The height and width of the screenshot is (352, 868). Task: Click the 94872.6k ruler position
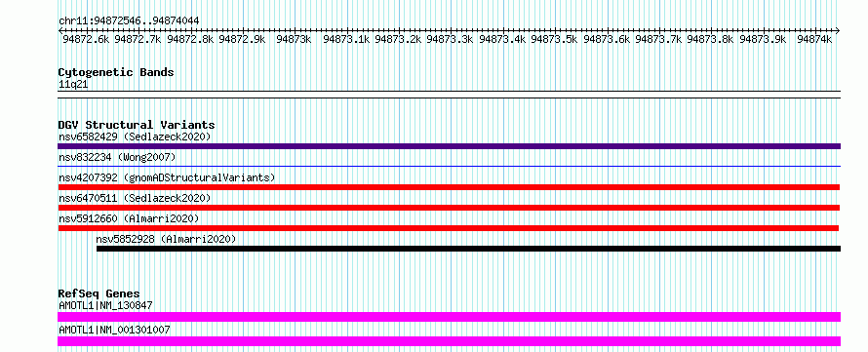(86, 39)
